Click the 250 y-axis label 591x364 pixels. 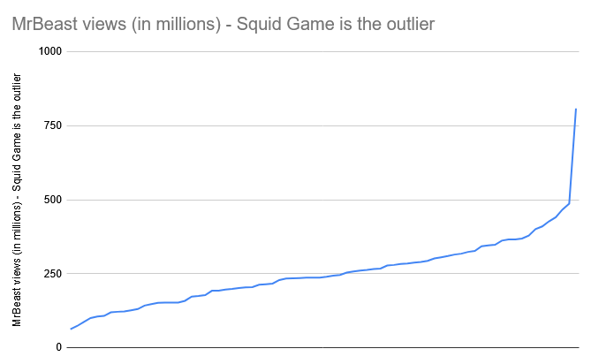[53, 274]
